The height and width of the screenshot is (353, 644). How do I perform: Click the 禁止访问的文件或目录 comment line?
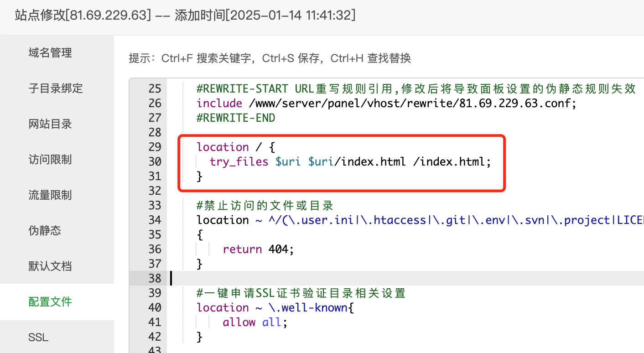[x=265, y=205]
